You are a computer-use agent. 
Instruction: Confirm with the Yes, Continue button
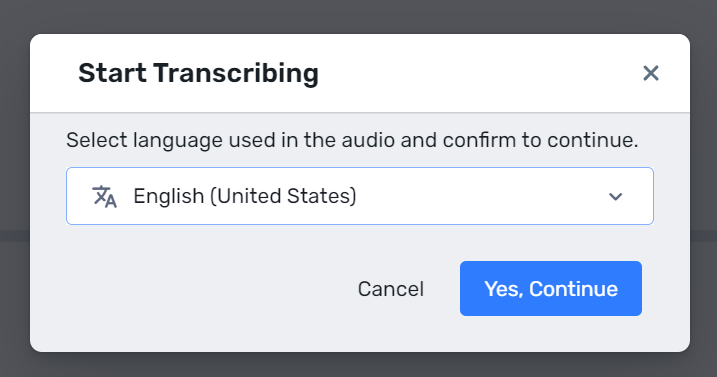[551, 288]
